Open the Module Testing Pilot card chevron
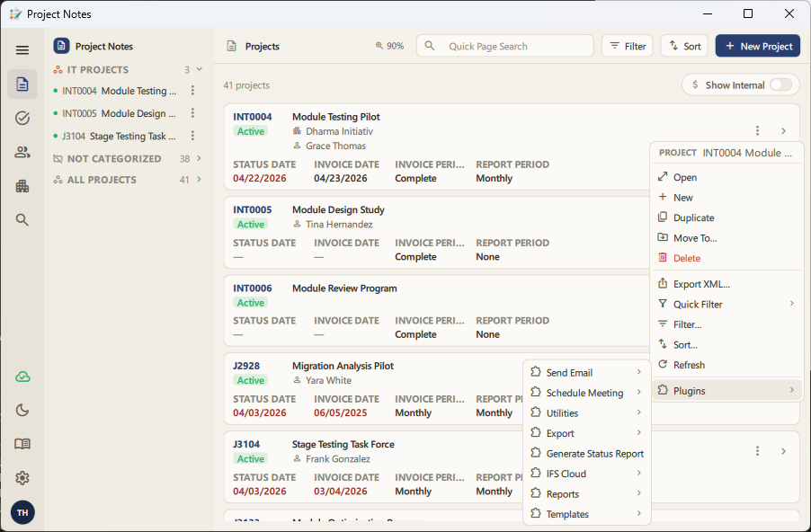Viewport: 811px width, 532px height. 784,131
